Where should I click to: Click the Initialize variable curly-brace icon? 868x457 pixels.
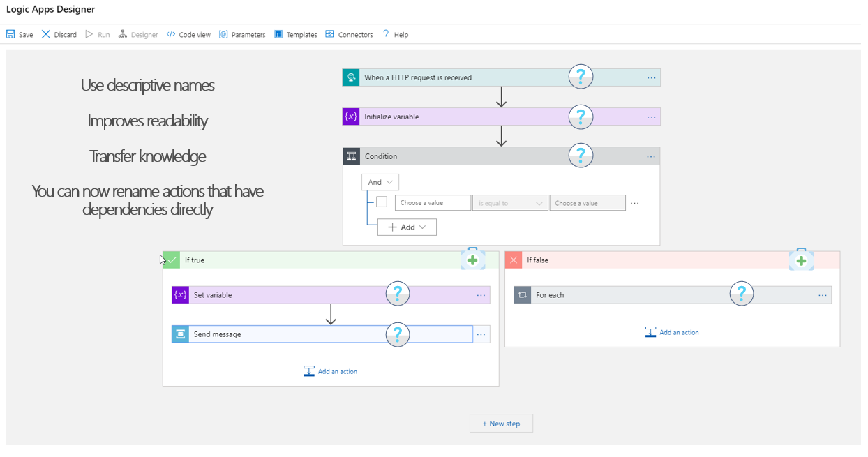(x=351, y=117)
